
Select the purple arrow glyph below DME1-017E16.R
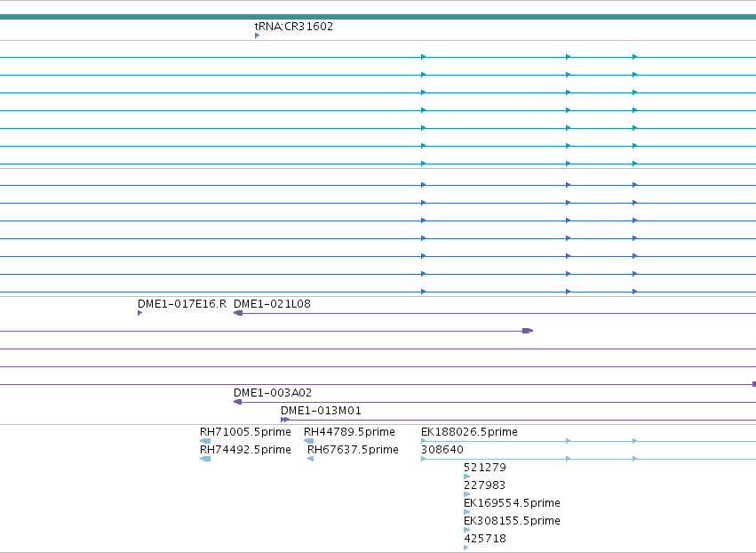[x=139, y=313]
